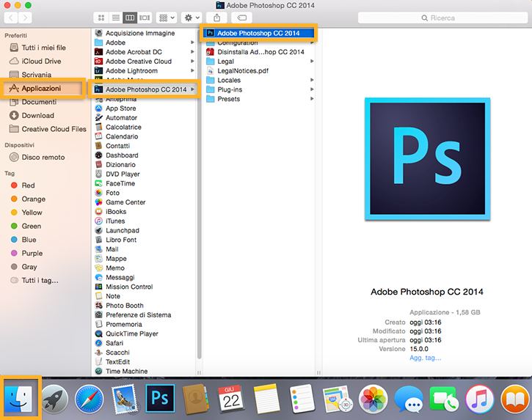This screenshot has height=420, width=532.
Task: Expand the Plug-ins folder arrow
Action: click(x=311, y=89)
